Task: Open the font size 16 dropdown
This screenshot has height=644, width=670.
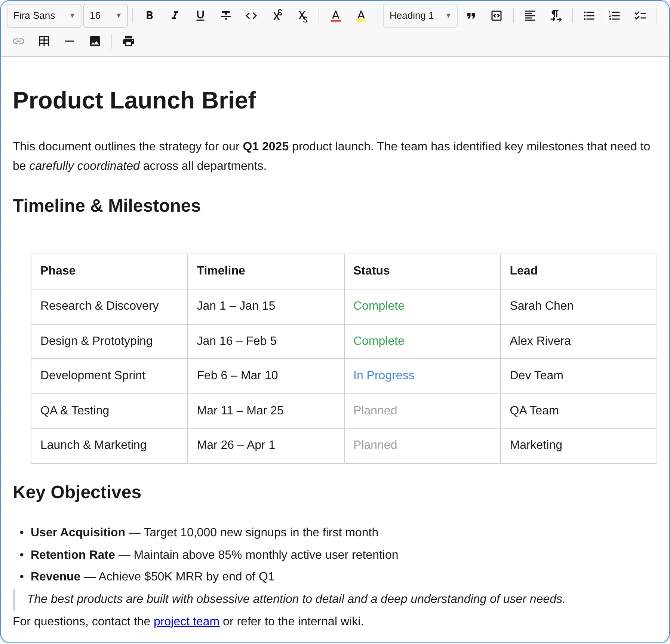Action: 105,16
